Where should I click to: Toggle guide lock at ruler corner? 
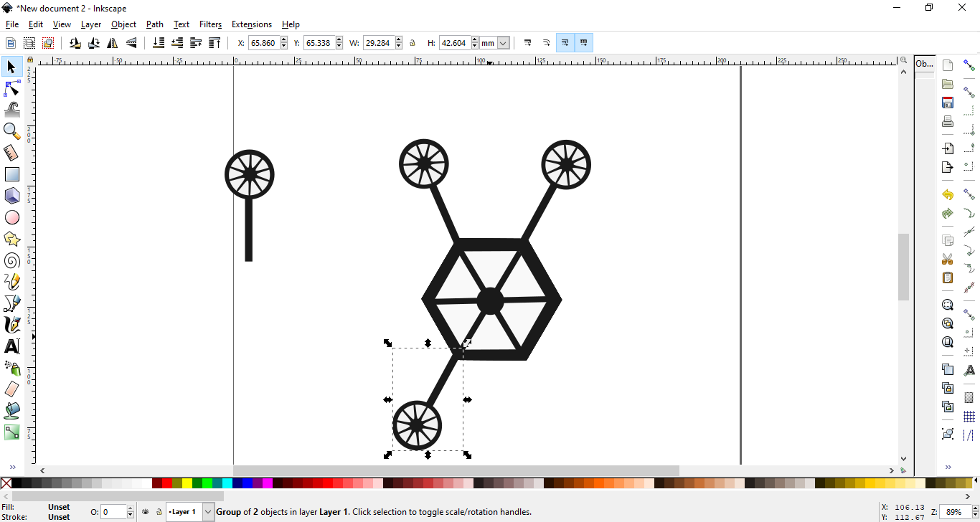point(30,60)
